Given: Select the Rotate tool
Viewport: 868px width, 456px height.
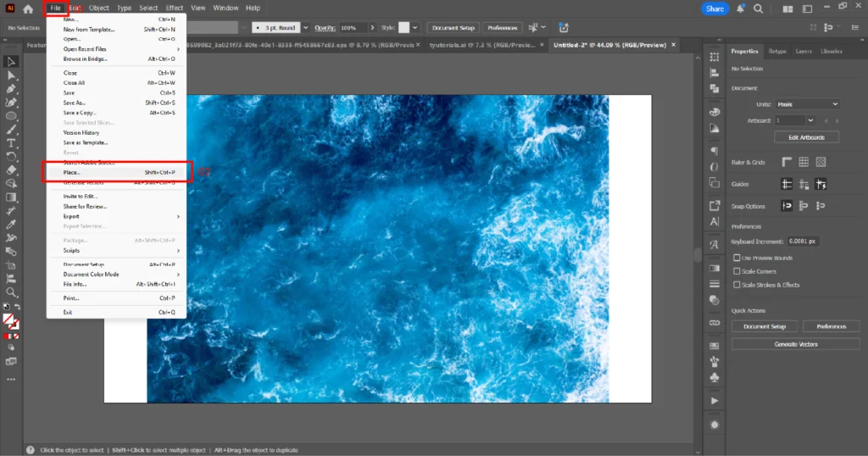Looking at the screenshot, I should point(10,157).
